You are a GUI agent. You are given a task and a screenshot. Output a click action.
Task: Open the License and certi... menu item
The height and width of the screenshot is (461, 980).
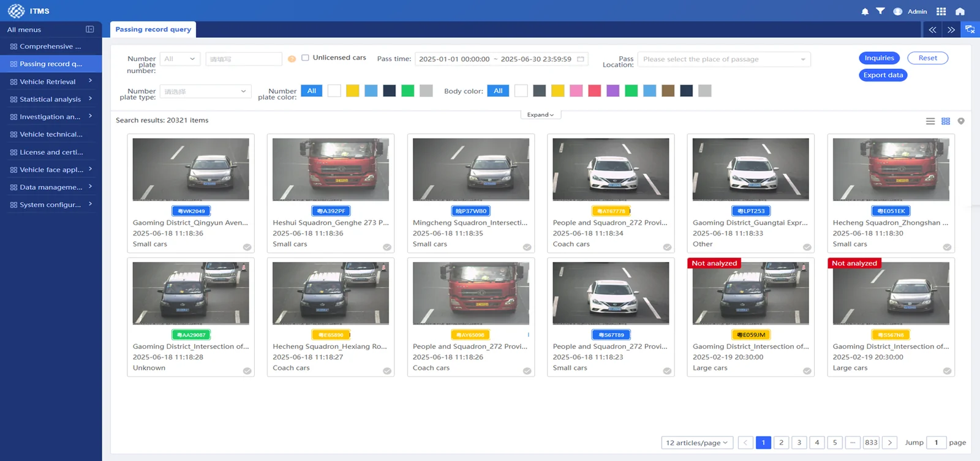(x=51, y=152)
